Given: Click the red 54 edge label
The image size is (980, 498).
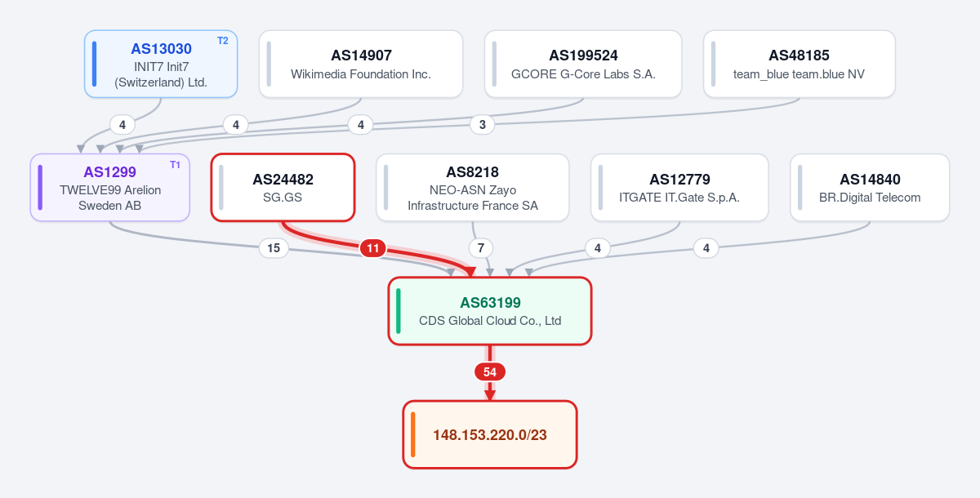Looking at the screenshot, I should [x=490, y=371].
